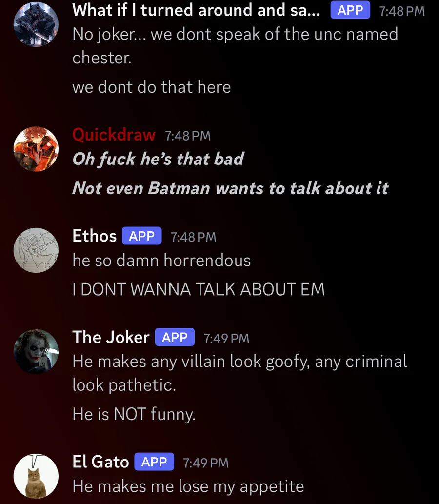Open The Joker username
Image resolution: width=439 pixels, height=504 pixels.
[111, 337]
